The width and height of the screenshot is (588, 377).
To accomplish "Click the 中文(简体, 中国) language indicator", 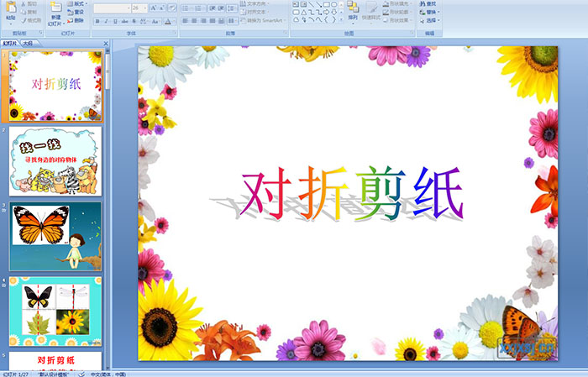I will [x=108, y=374].
